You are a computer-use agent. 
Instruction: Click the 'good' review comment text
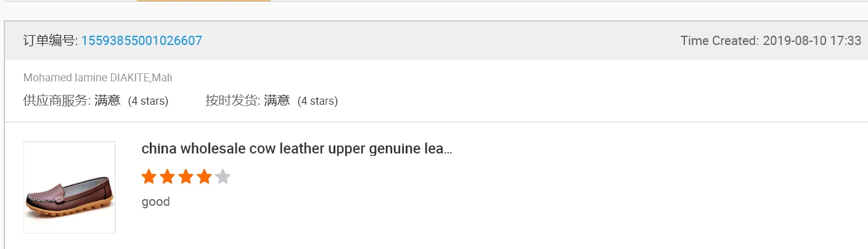point(155,202)
